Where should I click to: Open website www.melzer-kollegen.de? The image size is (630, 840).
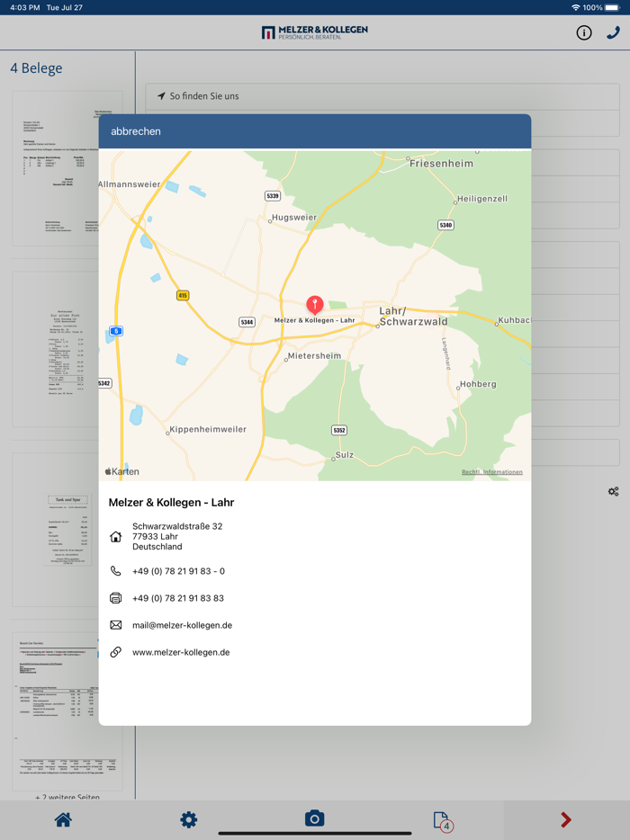(181, 652)
